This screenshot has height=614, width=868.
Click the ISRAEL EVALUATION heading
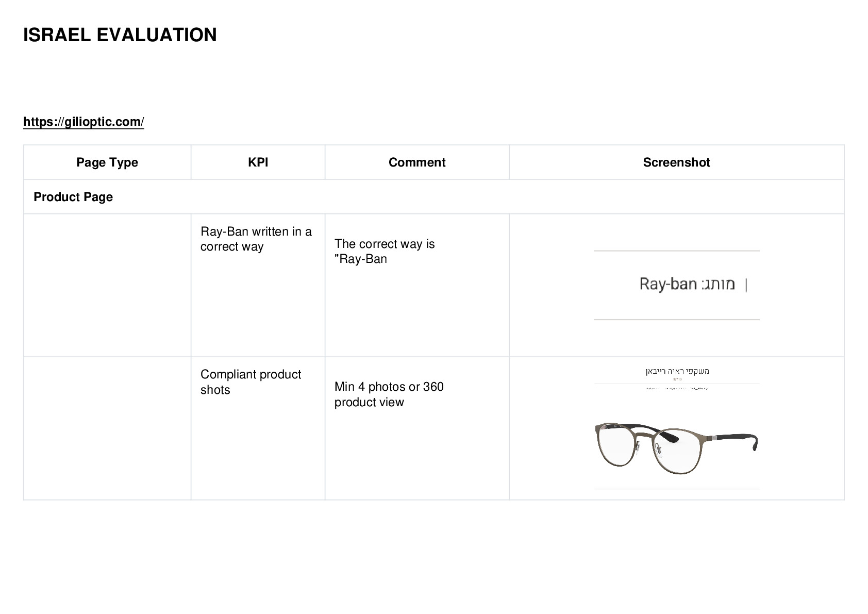point(120,35)
